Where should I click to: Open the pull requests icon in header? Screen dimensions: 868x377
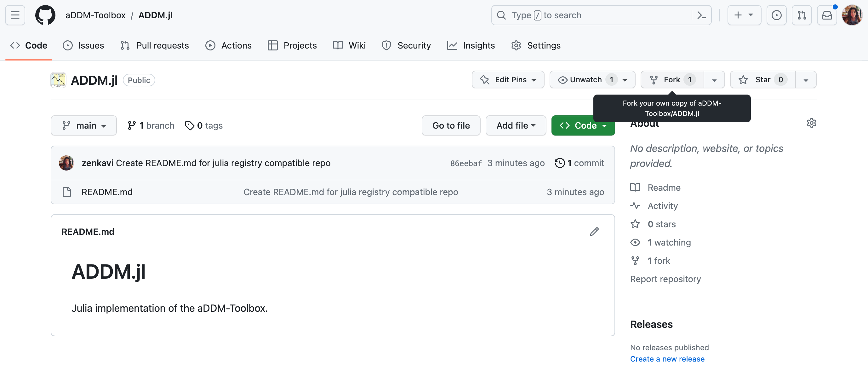[802, 15]
